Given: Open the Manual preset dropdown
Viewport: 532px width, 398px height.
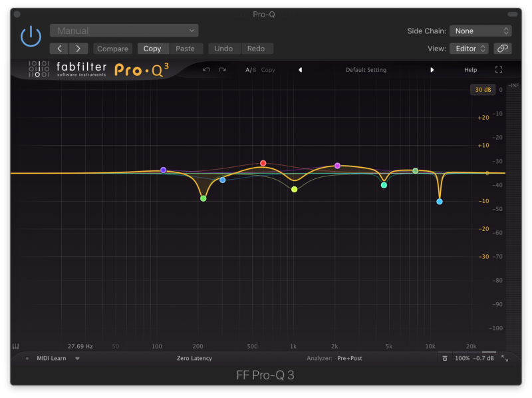Looking at the screenshot, I should click(x=124, y=31).
